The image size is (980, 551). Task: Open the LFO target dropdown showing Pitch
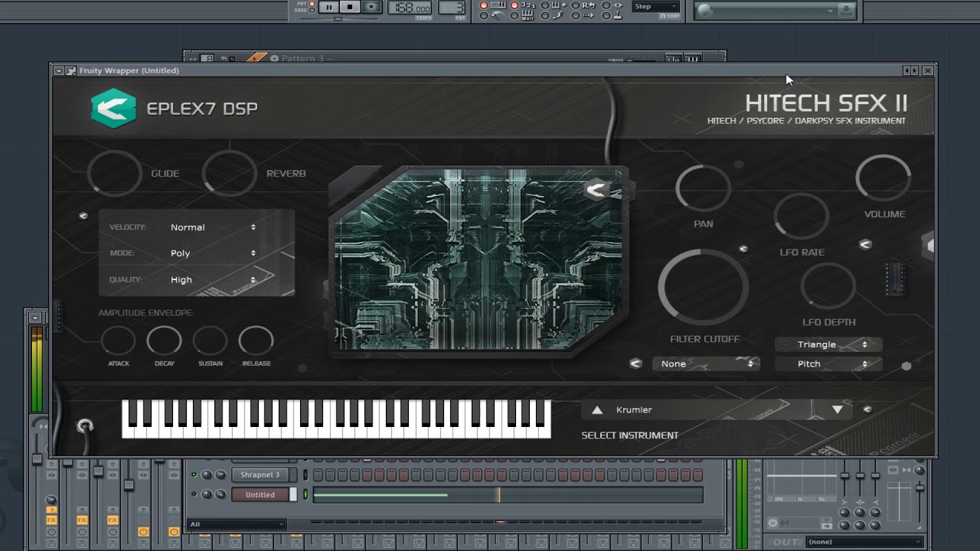point(828,364)
